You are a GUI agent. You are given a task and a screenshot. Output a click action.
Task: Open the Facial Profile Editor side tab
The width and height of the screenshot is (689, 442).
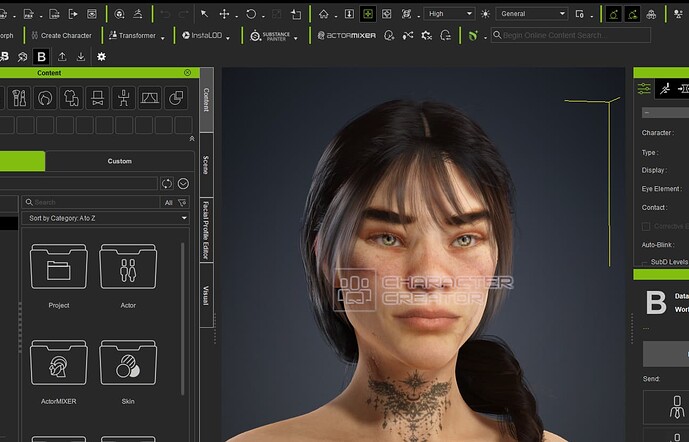206,230
